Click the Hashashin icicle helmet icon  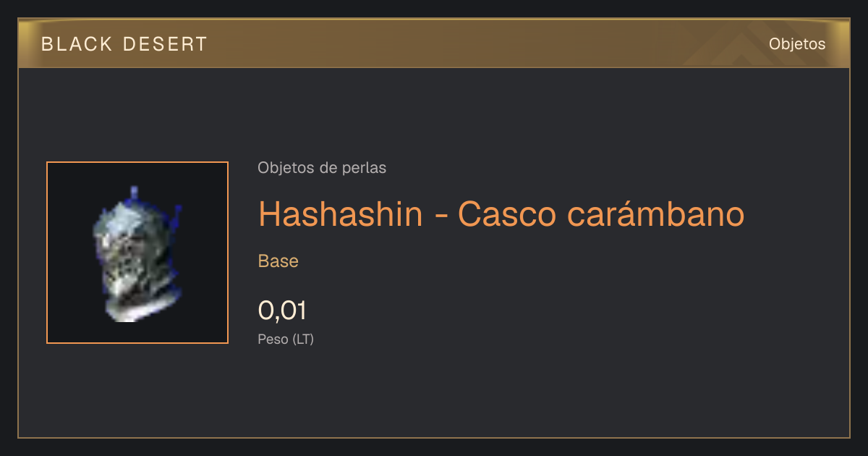tap(137, 253)
